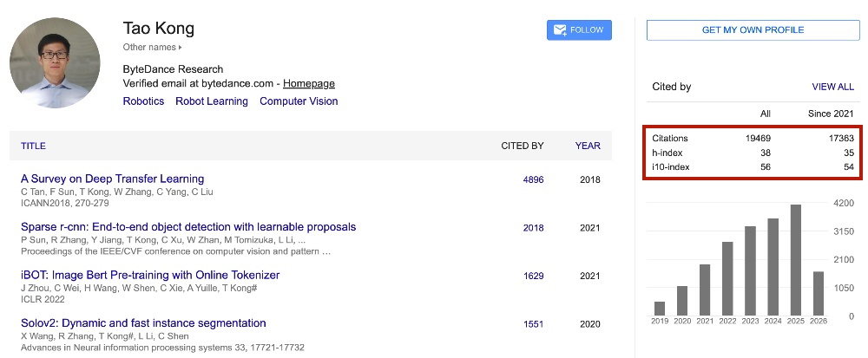Open the Robot Learning topic link
Image resolution: width=868 pixels, height=358 pixels.
[x=212, y=101]
